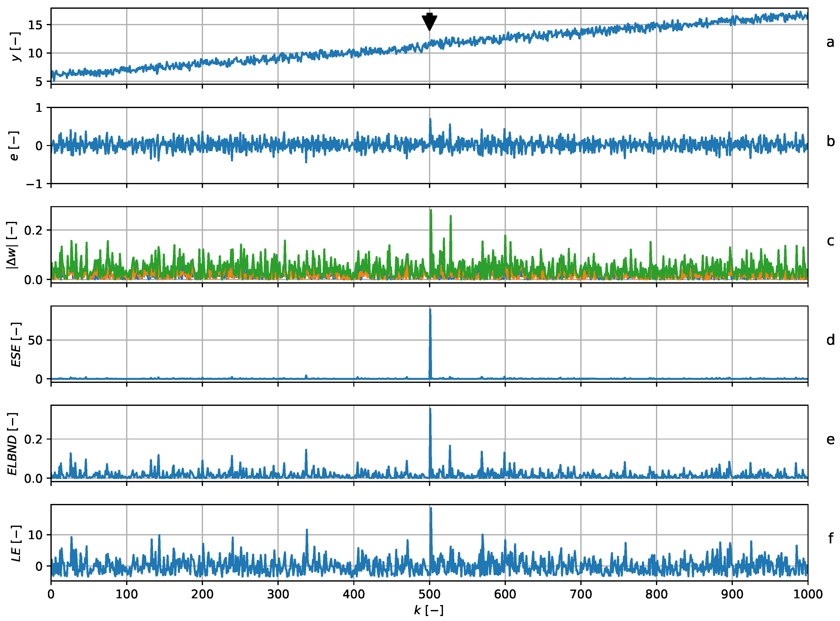Click tick label "10" in the LE panel

tap(35, 535)
